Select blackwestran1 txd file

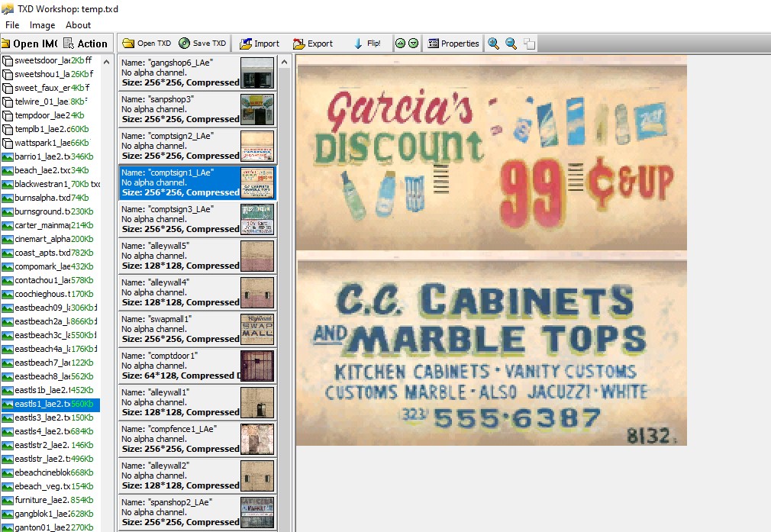[50, 185]
